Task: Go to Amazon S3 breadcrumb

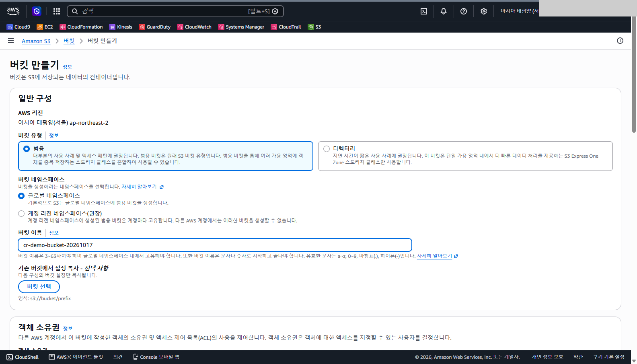Action: 36,41
